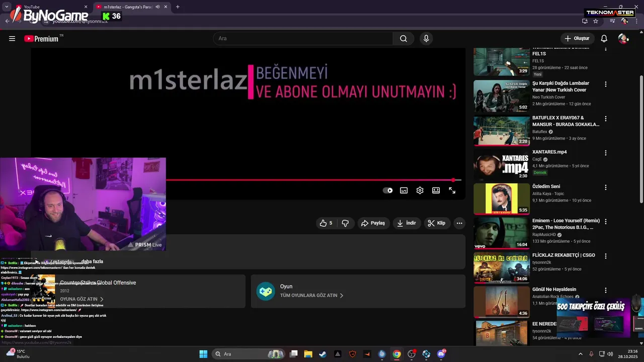
Task: Open Task View on the taskbar
Action: tap(294, 354)
